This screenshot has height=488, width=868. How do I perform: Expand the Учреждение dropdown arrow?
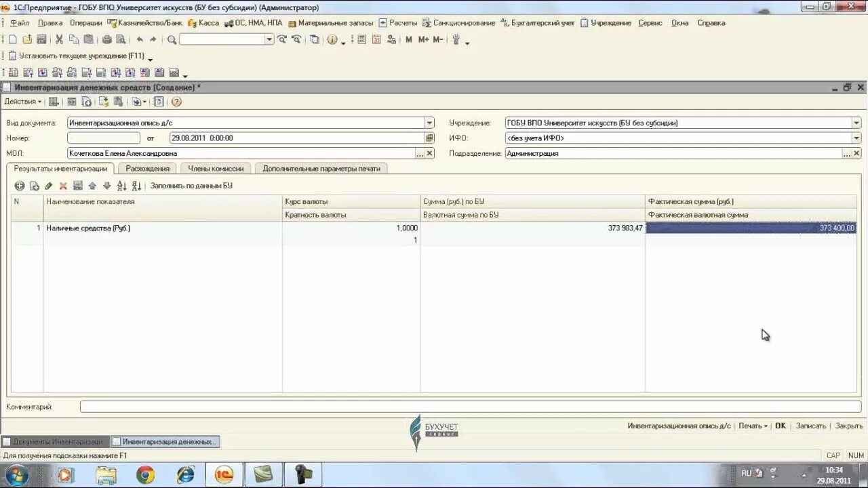[x=856, y=123]
